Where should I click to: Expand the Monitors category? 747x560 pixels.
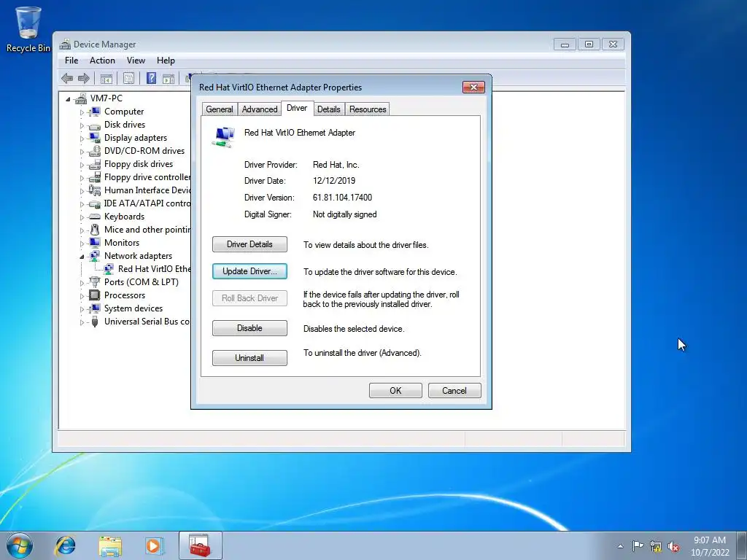82,244
